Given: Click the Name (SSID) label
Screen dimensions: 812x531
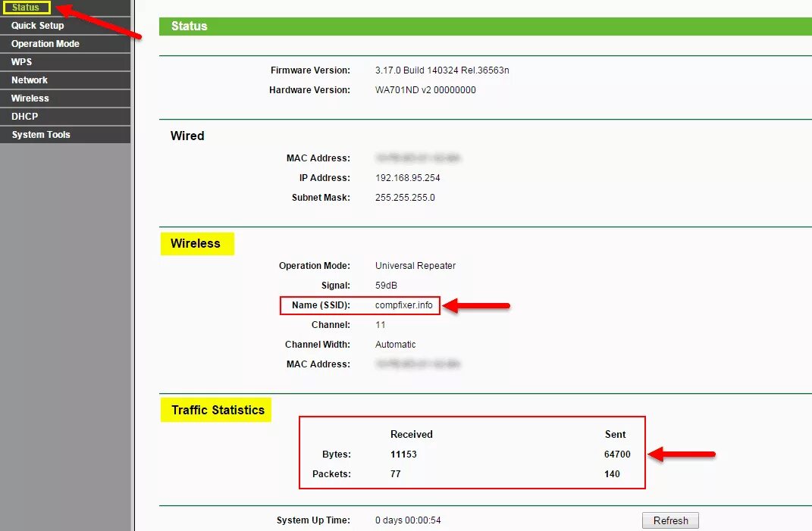Looking at the screenshot, I should (321, 305).
